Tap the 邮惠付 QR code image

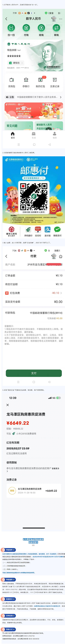34,196
